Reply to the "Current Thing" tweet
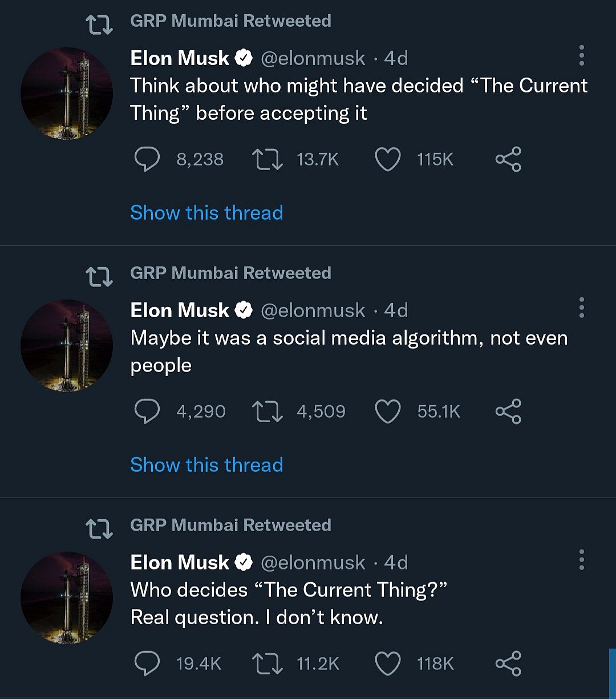Screen dimensions: 616x699 pyautogui.click(x=148, y=160)
